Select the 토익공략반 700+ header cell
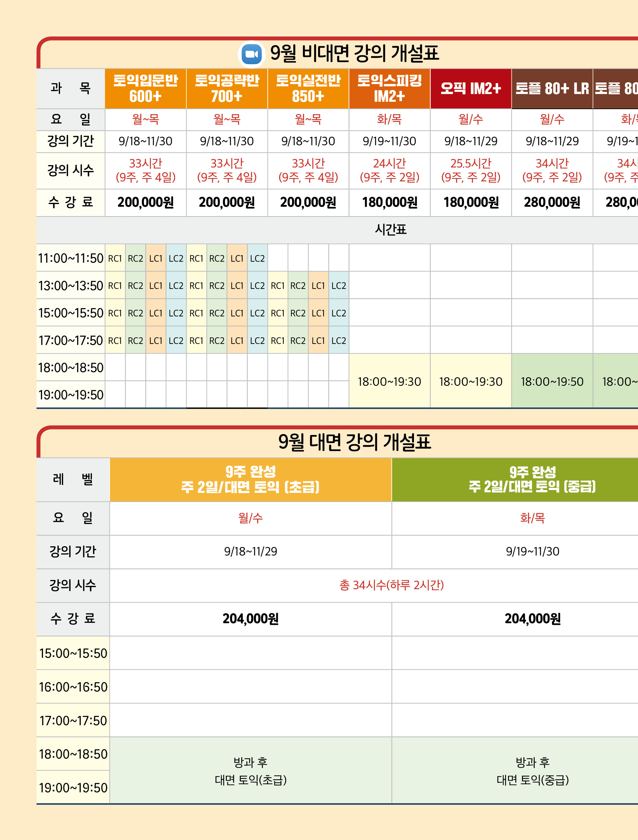Screen dimensions: 638x840 [227, 88]
